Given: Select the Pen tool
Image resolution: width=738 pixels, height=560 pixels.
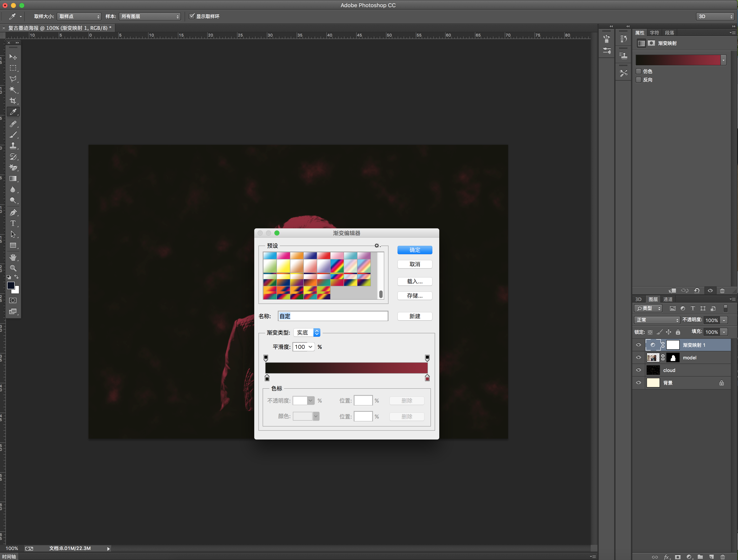Looking at the screenshot, I should pyautogui.click(x=13, y=212).
